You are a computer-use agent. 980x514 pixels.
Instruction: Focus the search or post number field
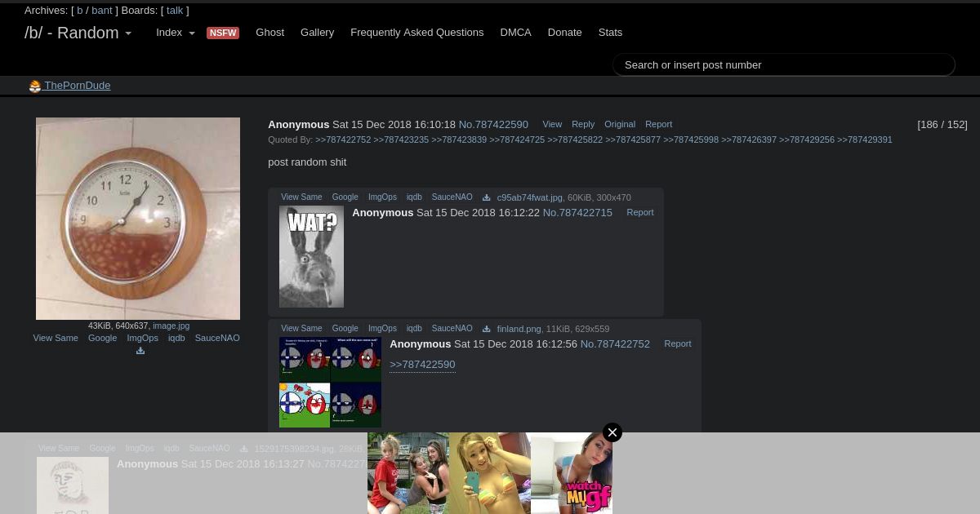tap(783, 64)
